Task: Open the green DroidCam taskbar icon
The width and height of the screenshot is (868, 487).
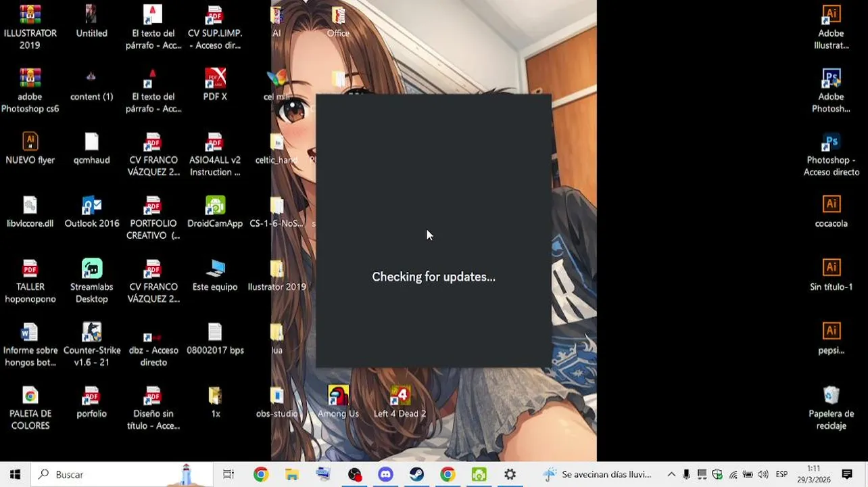Action: click(x=479, y=475)
